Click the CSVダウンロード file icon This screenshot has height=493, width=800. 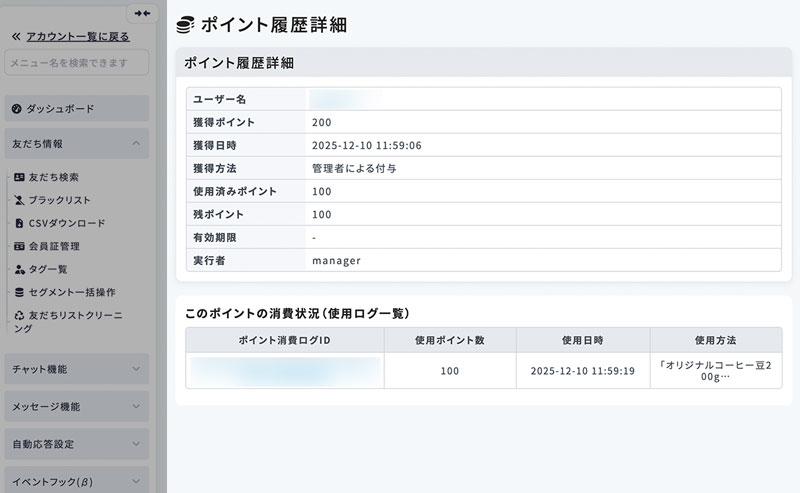(x=19, y=223)
